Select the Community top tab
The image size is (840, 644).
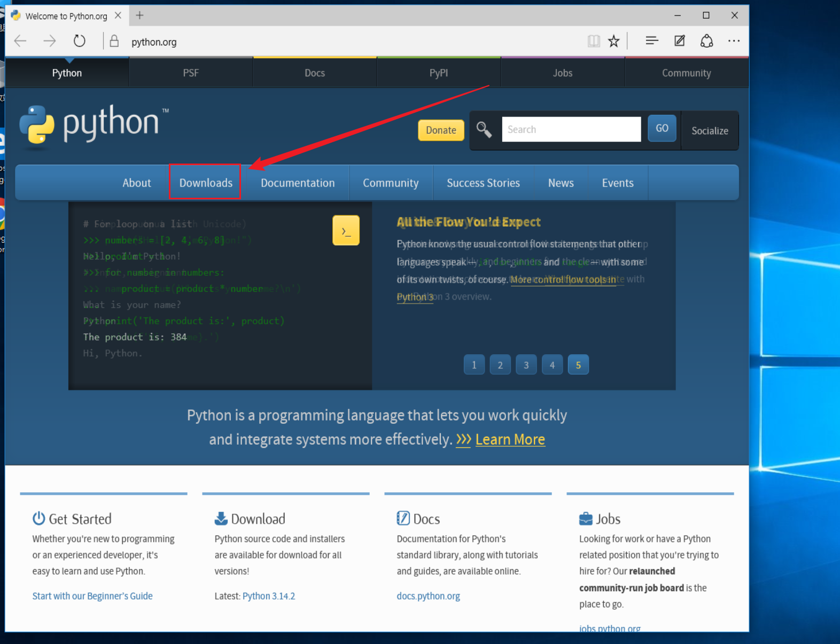687,73
